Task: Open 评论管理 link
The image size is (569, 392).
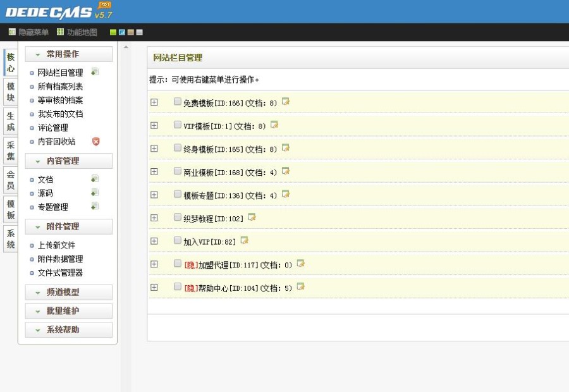Action: (x=53, y=128)
